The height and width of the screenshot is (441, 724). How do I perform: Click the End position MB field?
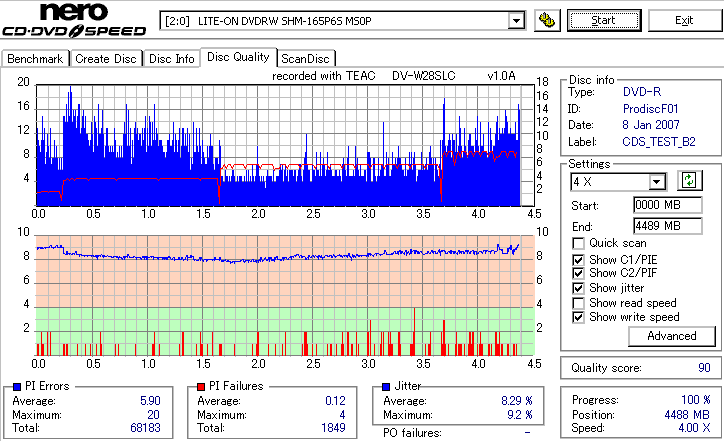[668, 226]
